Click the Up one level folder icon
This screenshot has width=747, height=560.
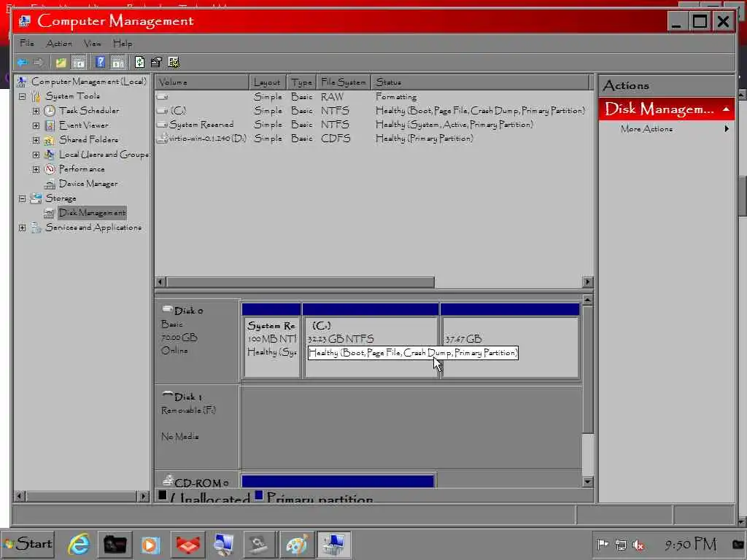(61, 63)
